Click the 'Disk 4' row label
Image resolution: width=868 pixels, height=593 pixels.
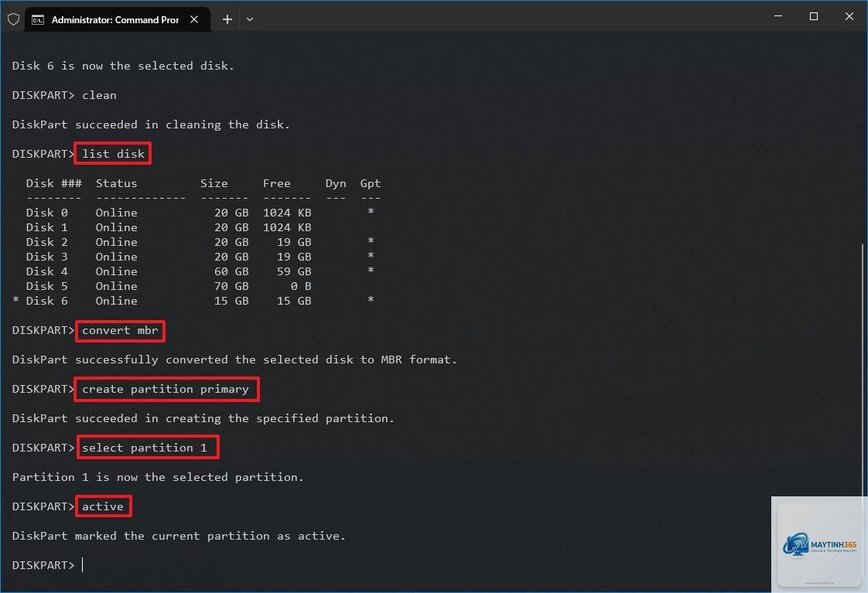click(x=47, y=271)
